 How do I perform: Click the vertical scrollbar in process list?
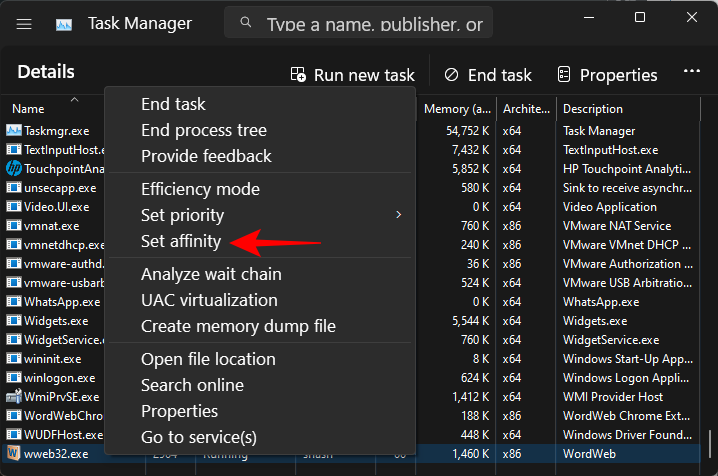pyautogui.click(x=711, y=439)
